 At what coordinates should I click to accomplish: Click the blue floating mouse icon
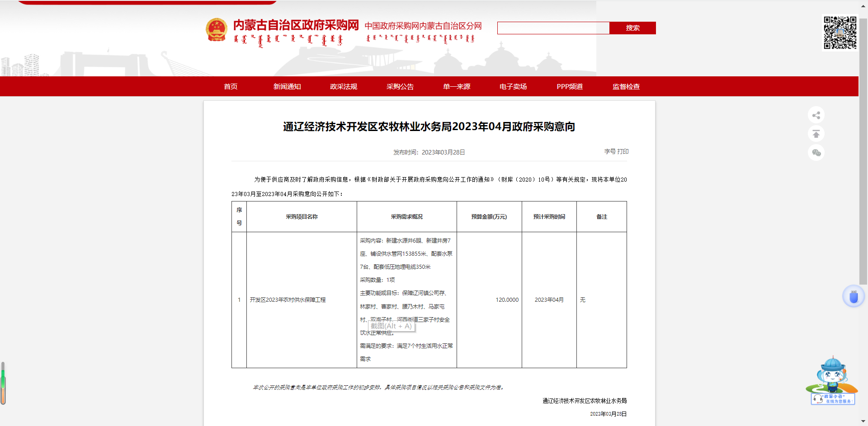tap(853, 296)
